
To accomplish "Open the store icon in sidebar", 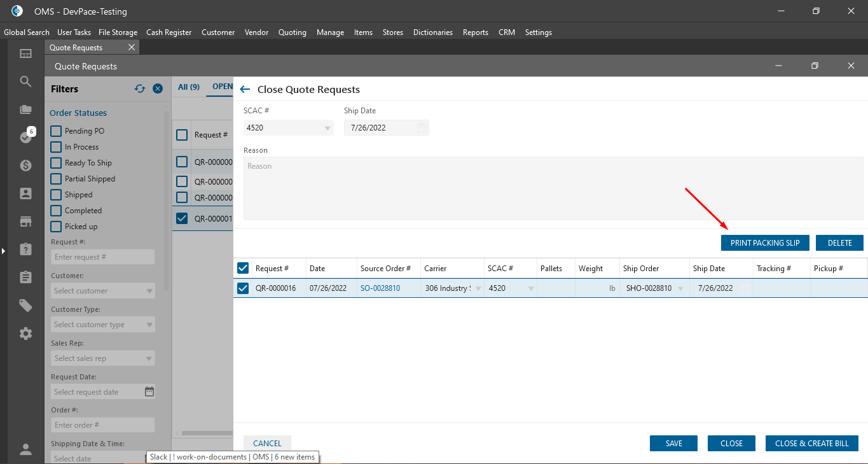I will point(25,221).
